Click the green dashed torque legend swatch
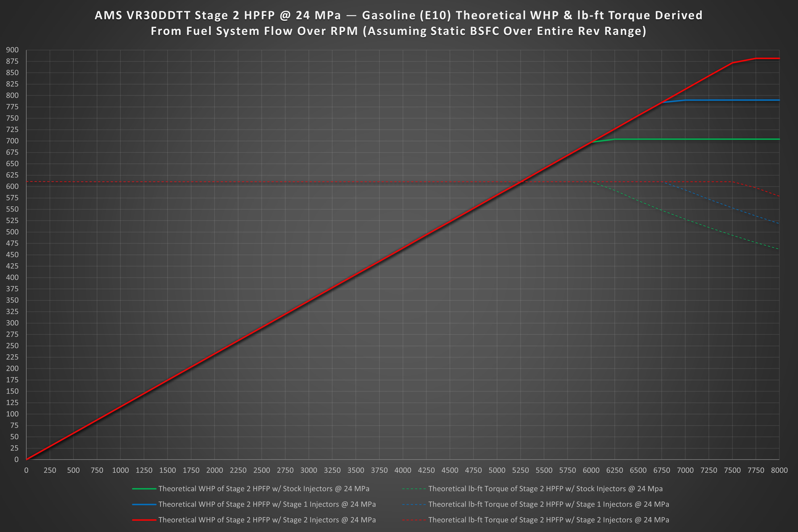Screen dimensions: 798x532 (x=414, y=488)
